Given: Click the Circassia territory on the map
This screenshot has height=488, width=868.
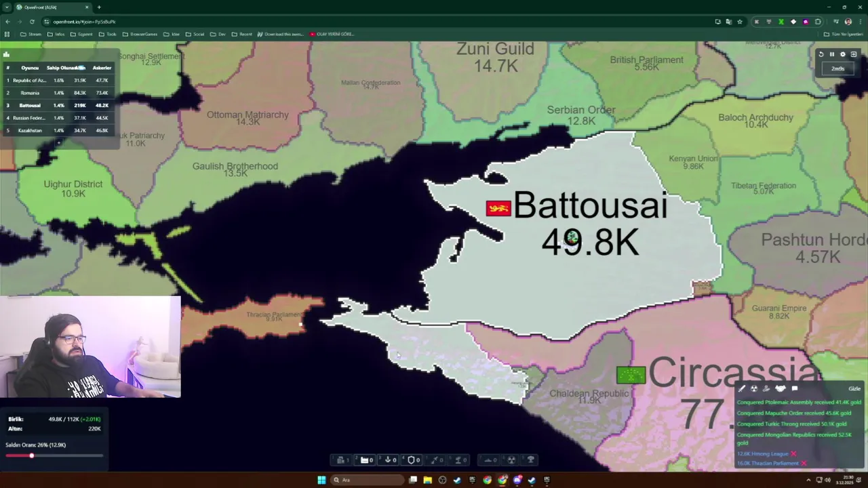Looking at the screenshot, I should tap(732, 373).
